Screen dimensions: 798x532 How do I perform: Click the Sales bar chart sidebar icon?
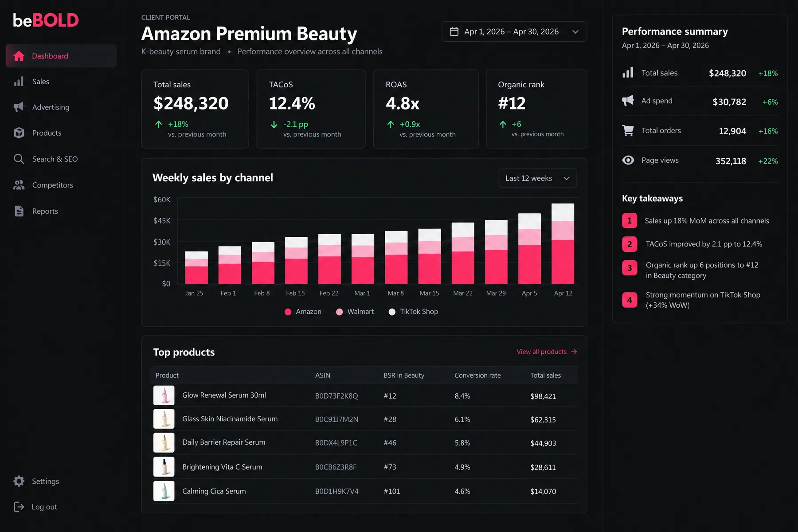pos(19,82)
